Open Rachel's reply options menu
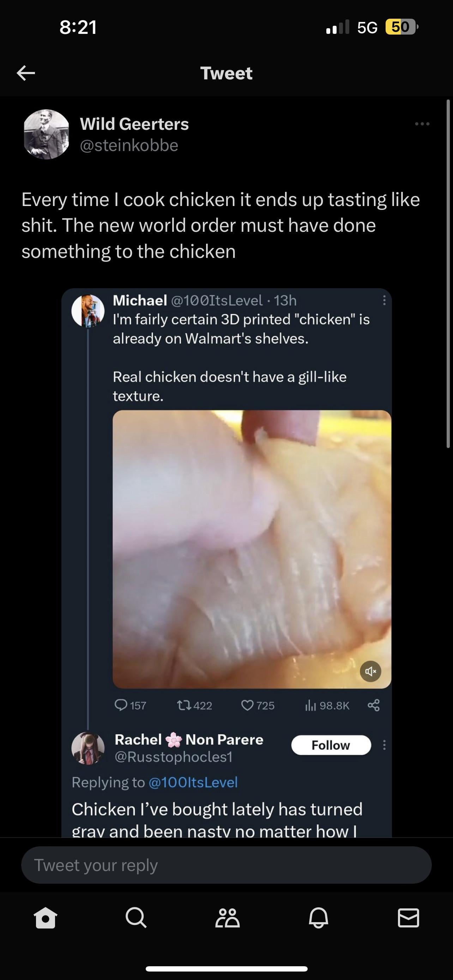The image size is (453, 980). point(384,745)
